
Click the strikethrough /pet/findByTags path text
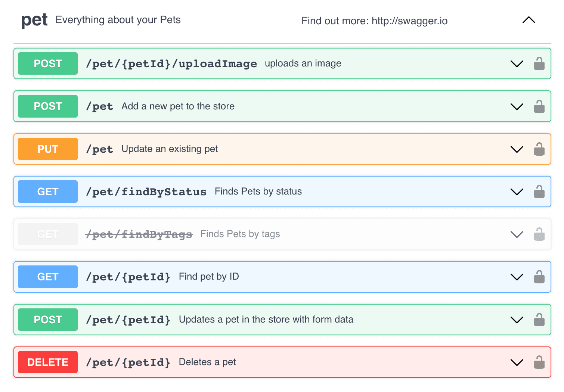pyautogui.click(x=139, y=234)
